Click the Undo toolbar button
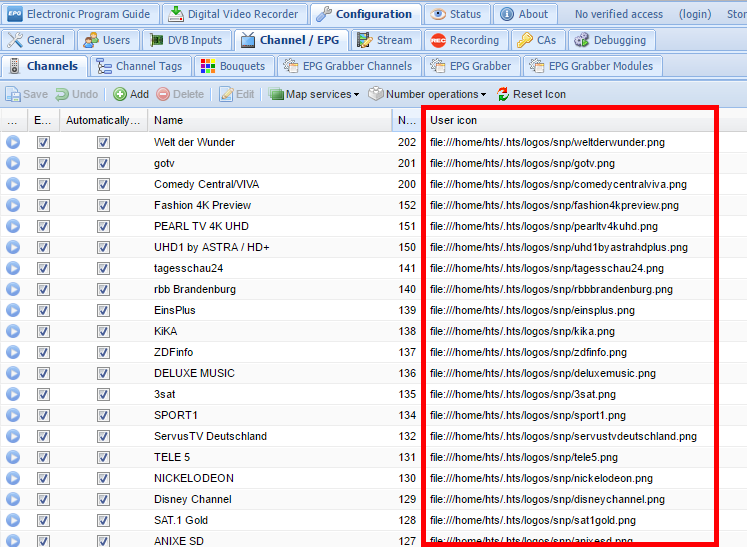This screenshot has height=547, width=747. pos(76,94)
